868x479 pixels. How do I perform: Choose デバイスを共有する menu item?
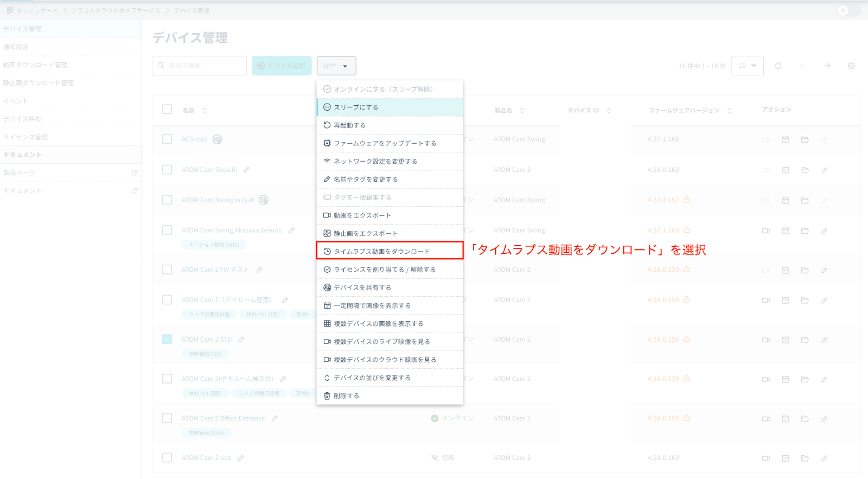click(x=390, y=288)
